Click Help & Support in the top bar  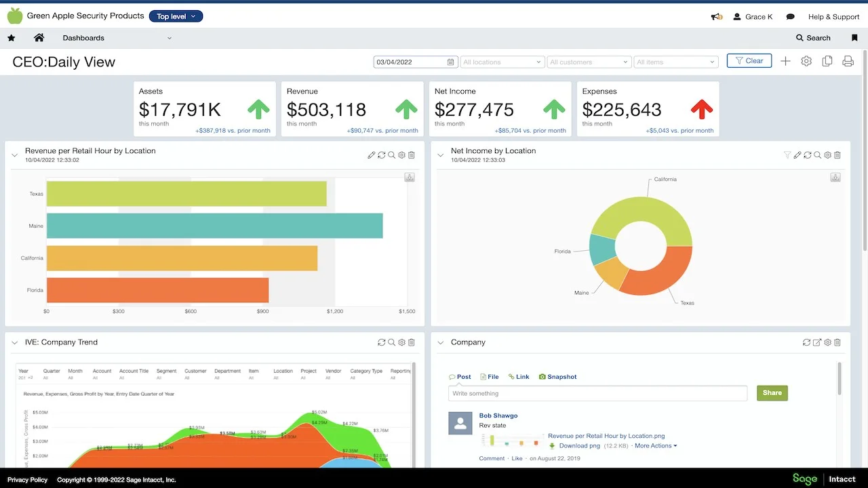click(833, 16)
